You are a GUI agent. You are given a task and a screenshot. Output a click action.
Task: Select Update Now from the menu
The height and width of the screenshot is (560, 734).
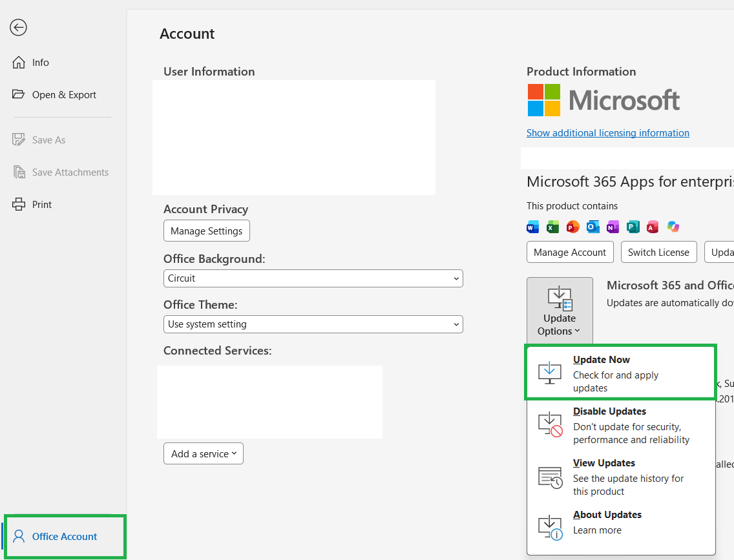(621, 373)
